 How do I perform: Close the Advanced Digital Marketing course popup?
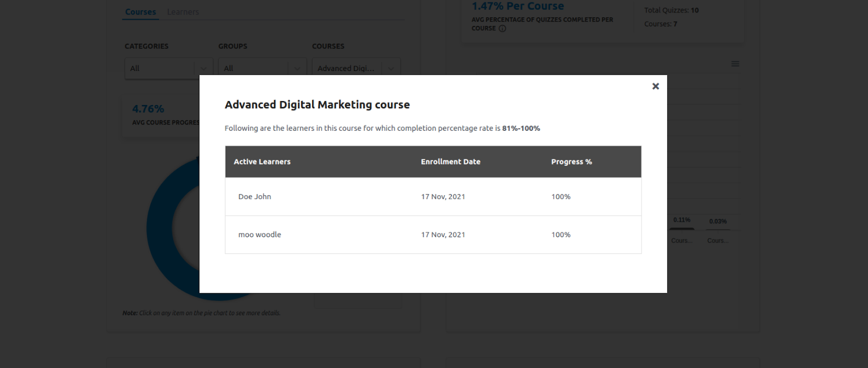pos(655,86)
